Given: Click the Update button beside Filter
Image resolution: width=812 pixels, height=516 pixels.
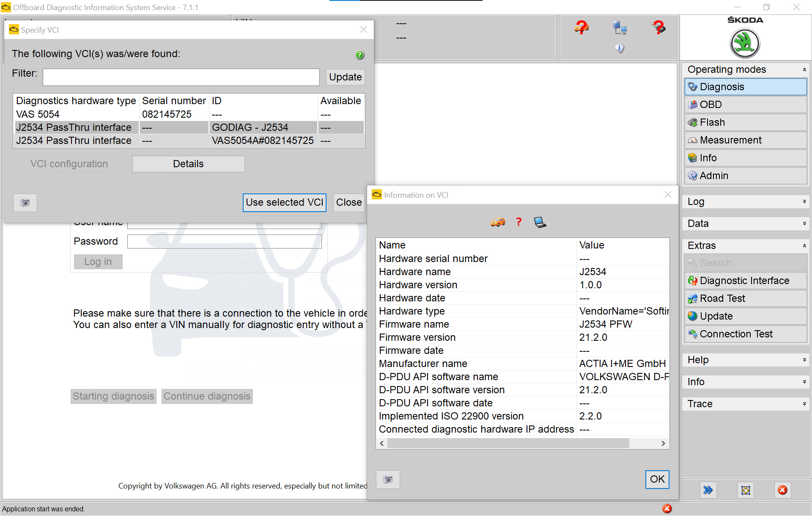Looking at the screenshot, I should pyautogui.click(x=345, y=77).
